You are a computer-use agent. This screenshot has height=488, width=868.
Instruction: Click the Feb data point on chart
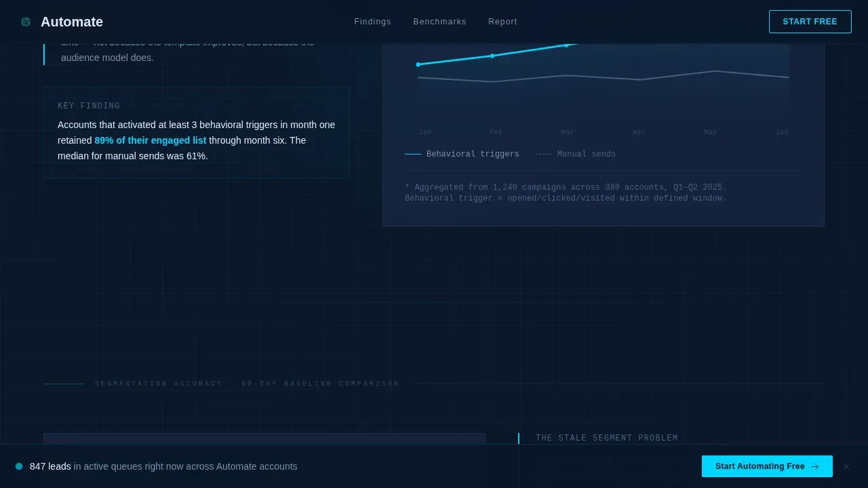tap(492, 56)
